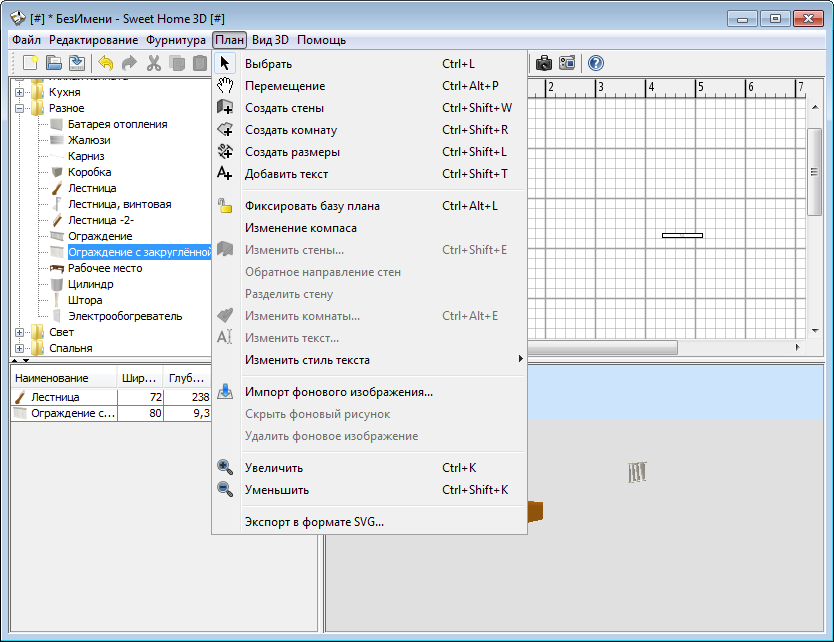Open the Фурнитура menu

click(176, 40)
